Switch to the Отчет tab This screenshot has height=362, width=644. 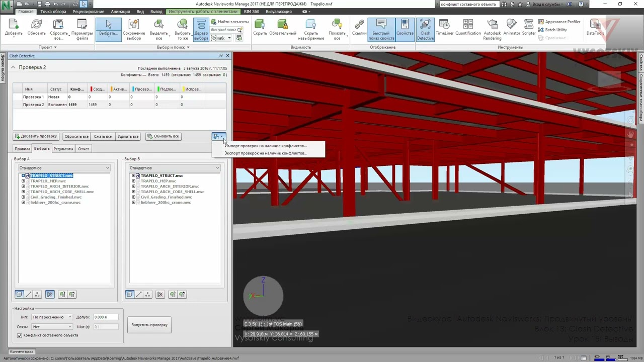click(84, 149)
